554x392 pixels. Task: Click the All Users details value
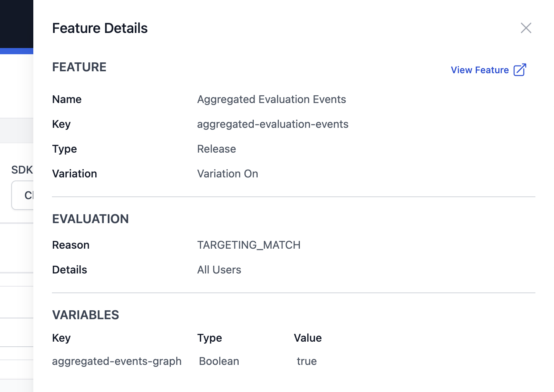coord(219,270)
